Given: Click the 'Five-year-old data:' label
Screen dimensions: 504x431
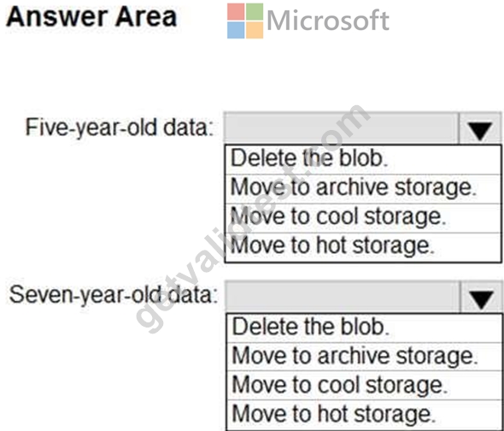Looking at the screenshot, I should pyautogui.click(x=120, y=127).
